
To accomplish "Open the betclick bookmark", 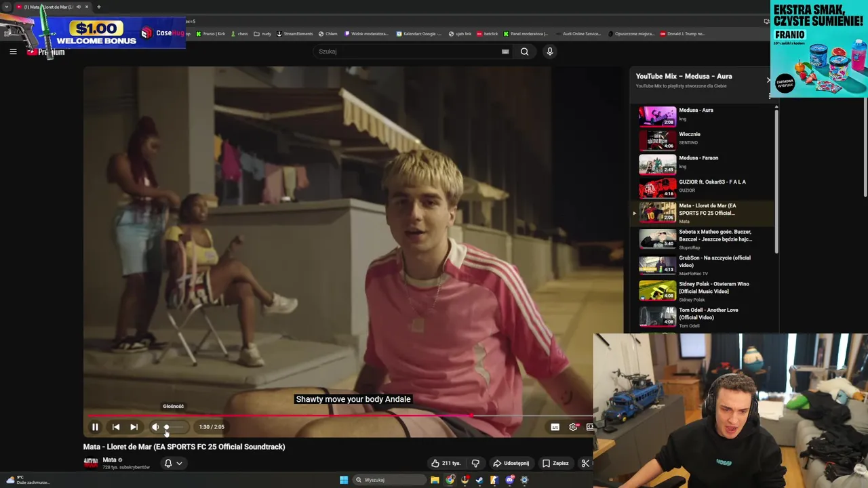I will click(x=487, y=34).
